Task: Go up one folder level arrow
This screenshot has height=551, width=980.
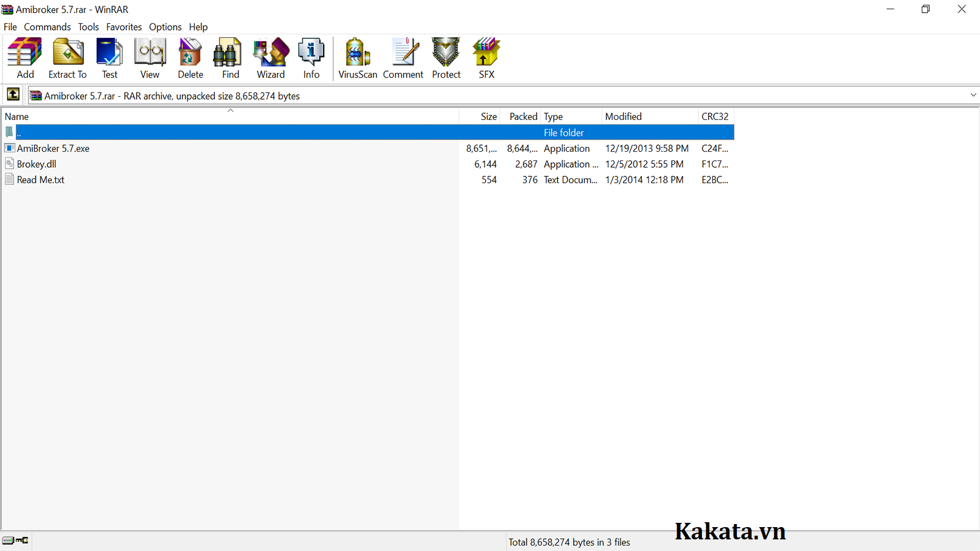Action: 13,95
